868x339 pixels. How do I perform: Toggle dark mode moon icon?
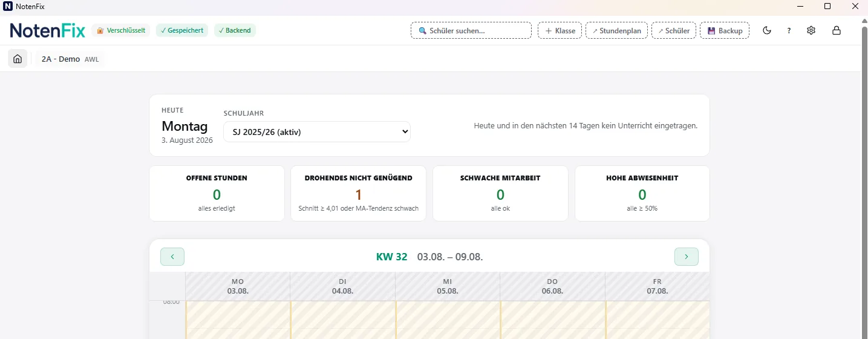(x=767, y=30)
